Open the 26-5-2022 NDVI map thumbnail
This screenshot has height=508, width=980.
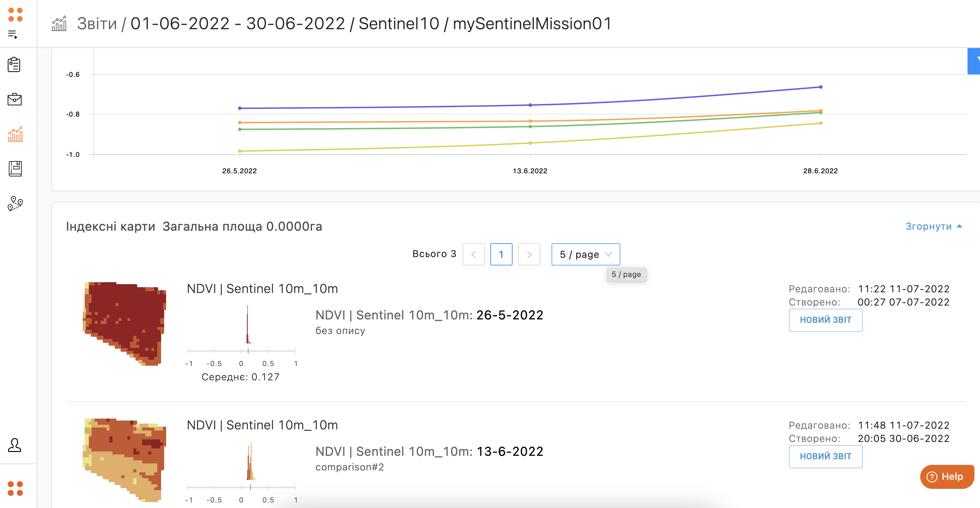(x=124, y=324)
